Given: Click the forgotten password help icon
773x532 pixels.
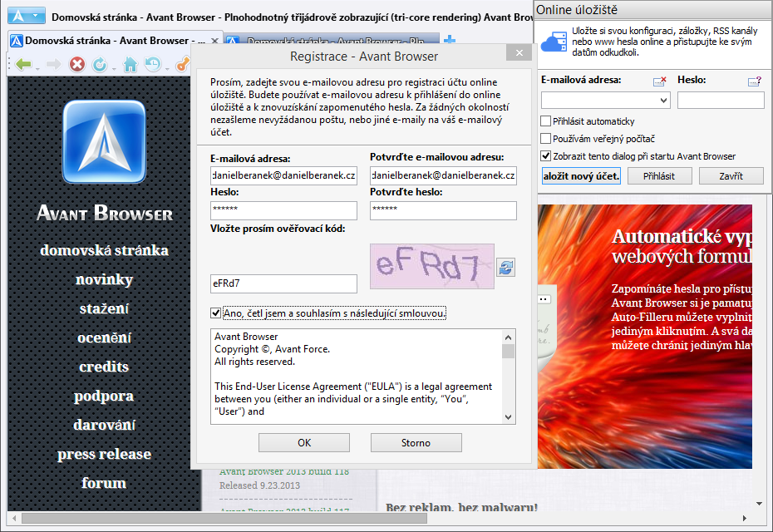Looking at the screenshot, I should pos(755,81).
